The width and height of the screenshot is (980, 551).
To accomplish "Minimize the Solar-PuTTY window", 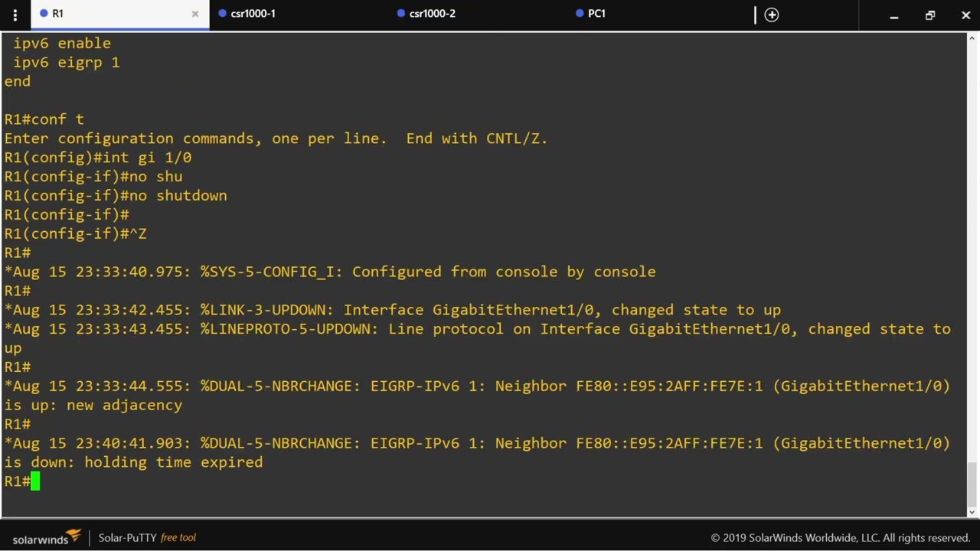I will click(x=893, y=15).
